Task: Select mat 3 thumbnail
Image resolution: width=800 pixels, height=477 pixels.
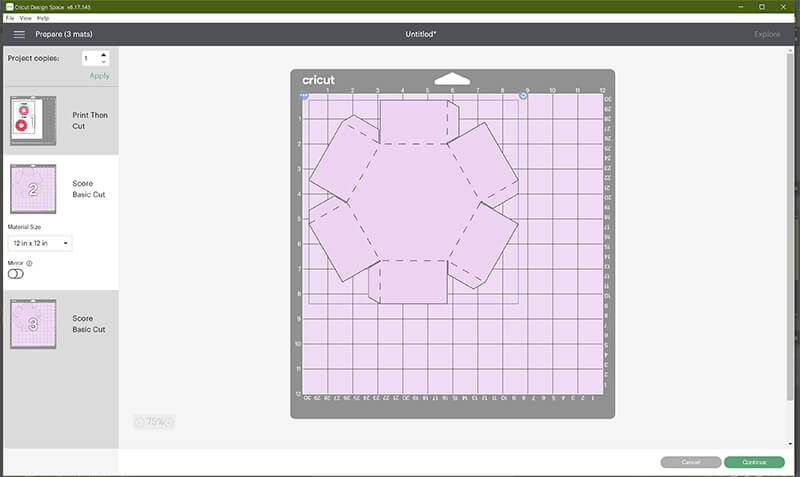Action: coord(33,324)
